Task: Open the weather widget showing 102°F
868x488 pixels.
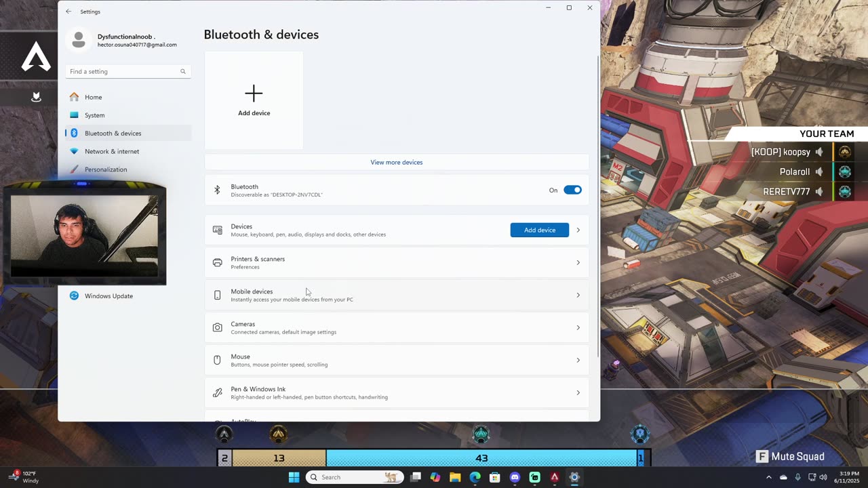Action: point(24,477)
